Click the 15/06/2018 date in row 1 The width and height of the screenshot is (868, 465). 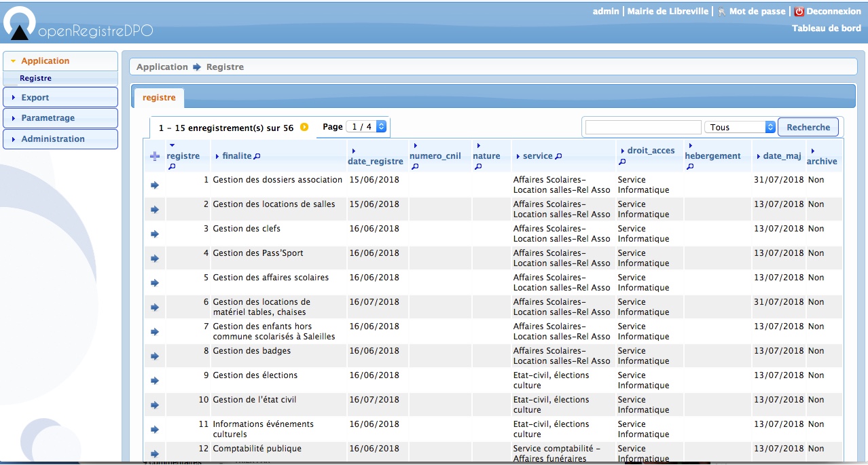(374, 180)
